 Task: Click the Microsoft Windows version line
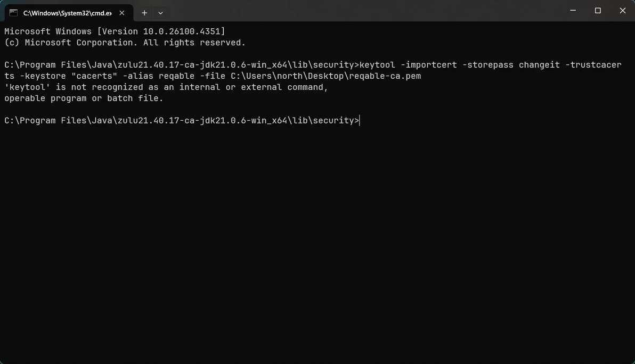click(115, 31)
